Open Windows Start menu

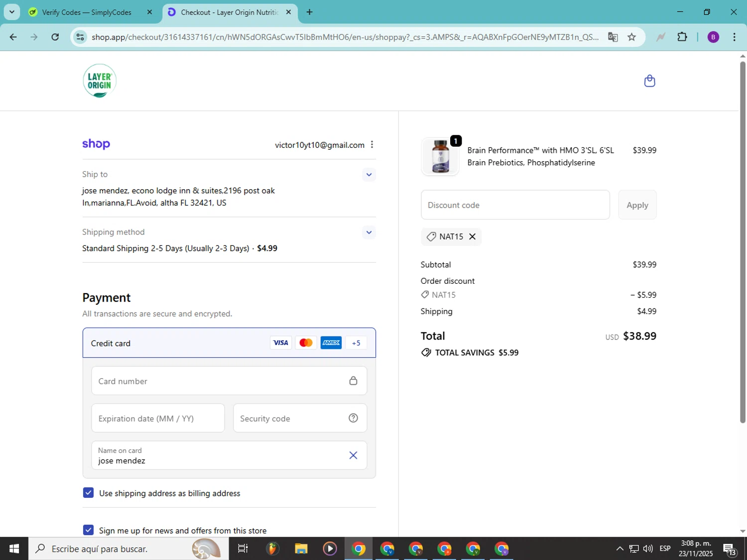tap(14, 549)
